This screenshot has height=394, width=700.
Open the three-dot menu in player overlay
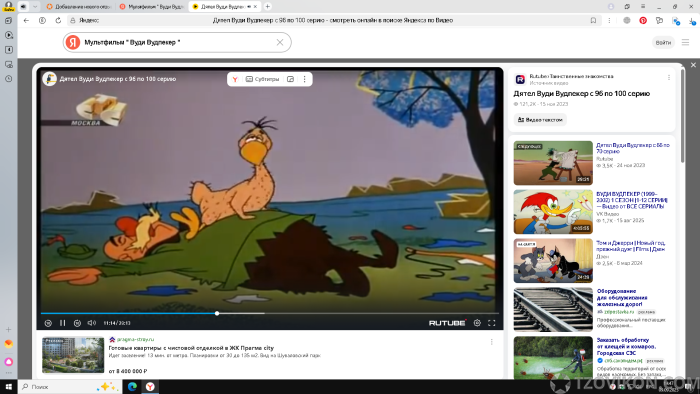(304, 79)
